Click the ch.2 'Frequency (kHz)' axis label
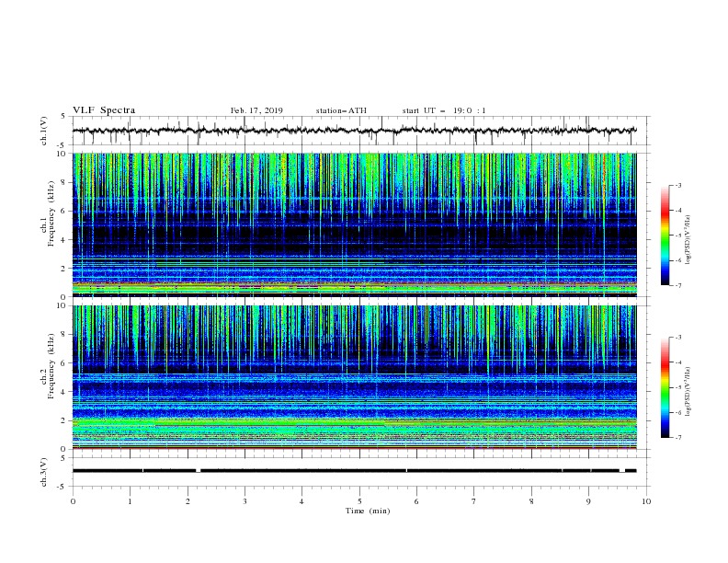The image size is (728, 563). [51, 366]
